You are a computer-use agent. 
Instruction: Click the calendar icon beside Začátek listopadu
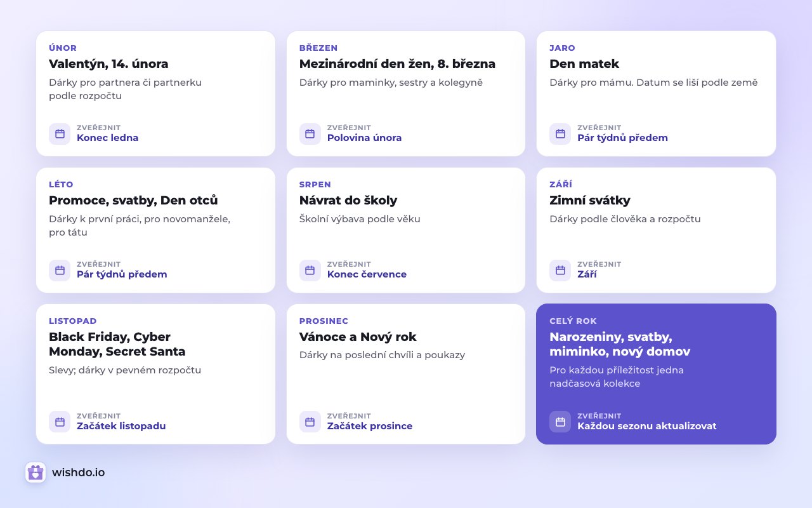60,422
